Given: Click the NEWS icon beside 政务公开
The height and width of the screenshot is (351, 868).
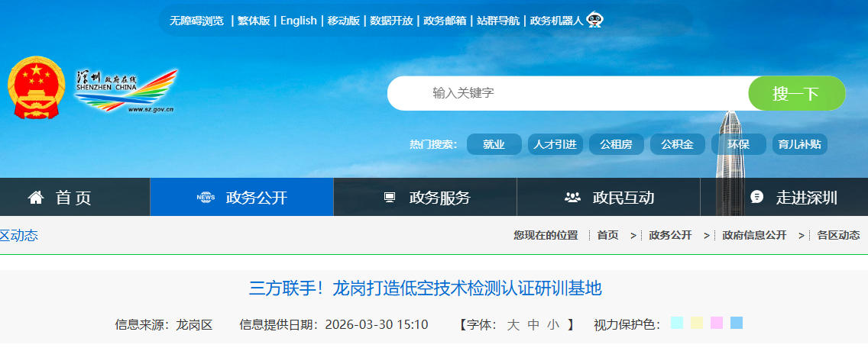Looking at the screenshot, I should [x=206, y=198].
